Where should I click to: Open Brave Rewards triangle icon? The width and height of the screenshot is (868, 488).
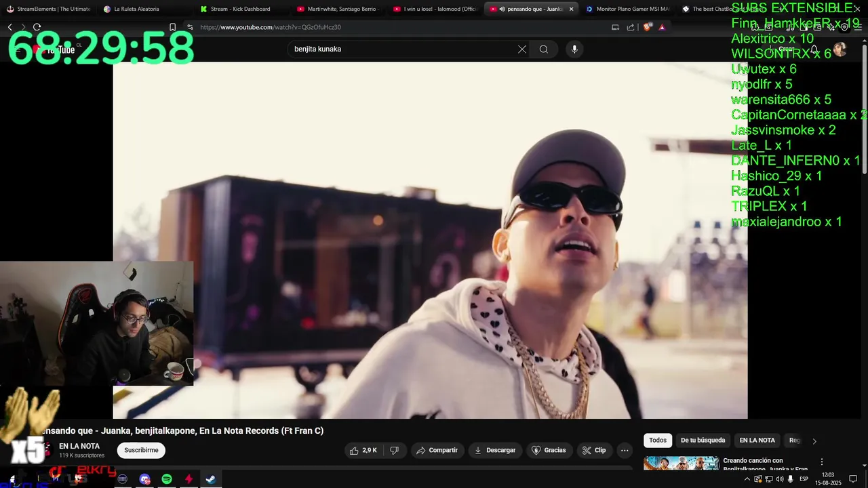(662, 27)
